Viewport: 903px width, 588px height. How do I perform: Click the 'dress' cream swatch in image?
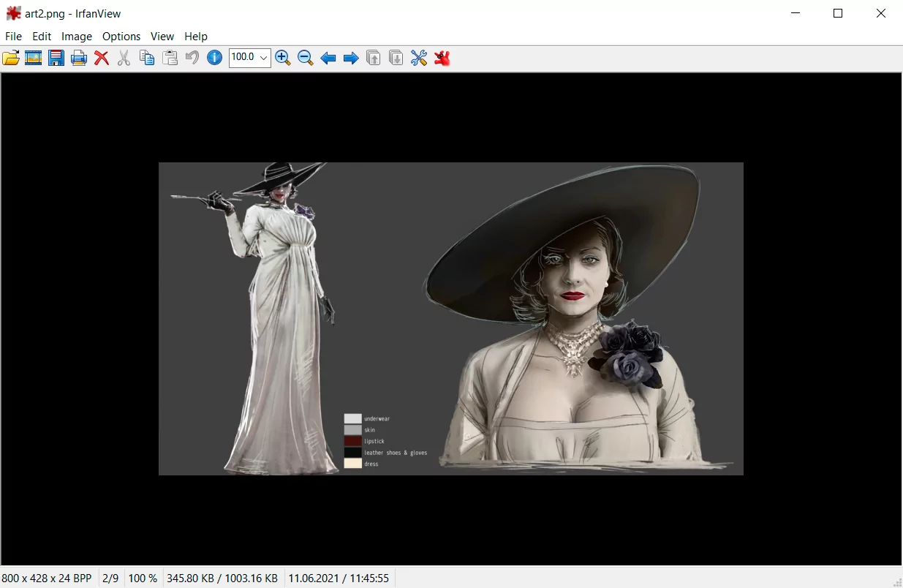tap(353, 464)
